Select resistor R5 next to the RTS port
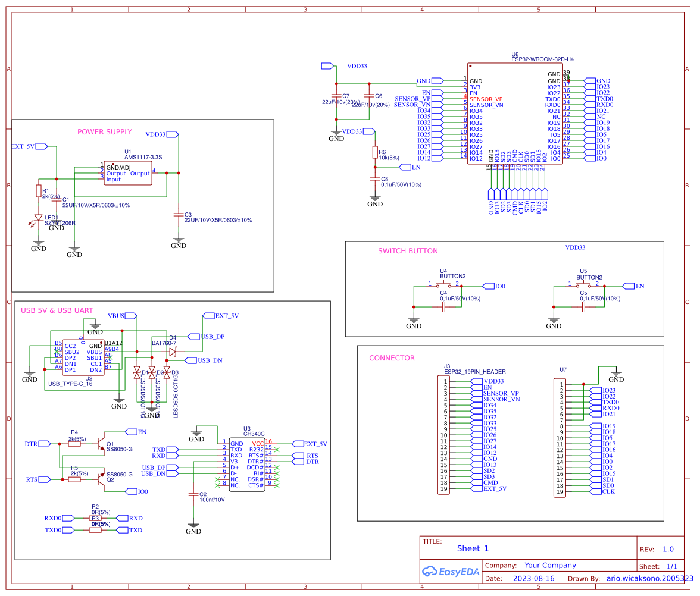 point(74,479)
